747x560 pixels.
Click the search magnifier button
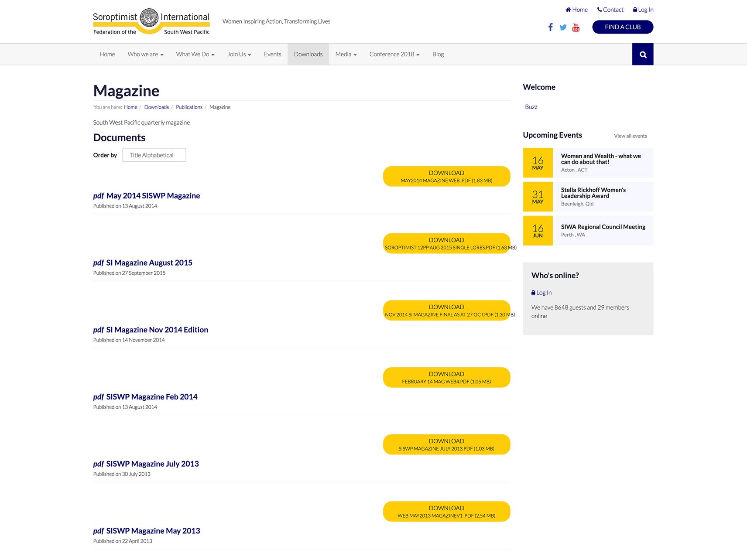pos(643,55)
